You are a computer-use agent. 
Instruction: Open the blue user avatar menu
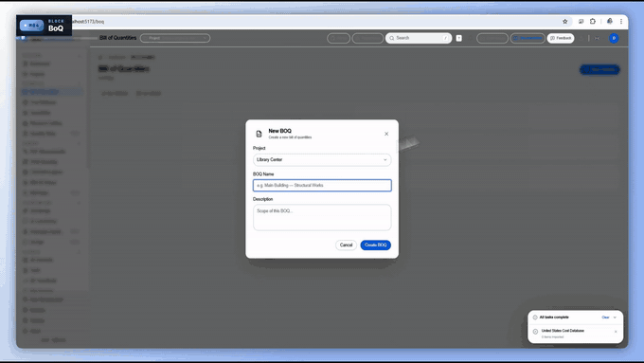pyautogui.click(x=614, y=38)
